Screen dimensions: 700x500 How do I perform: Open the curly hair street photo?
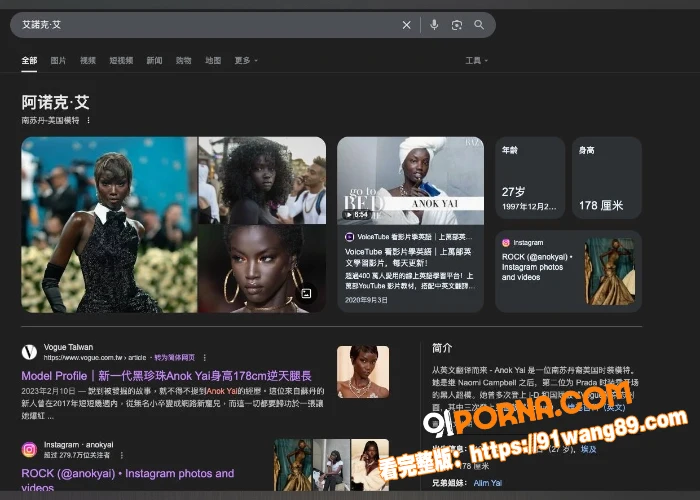pyautogui.click(x=262, y=180)
